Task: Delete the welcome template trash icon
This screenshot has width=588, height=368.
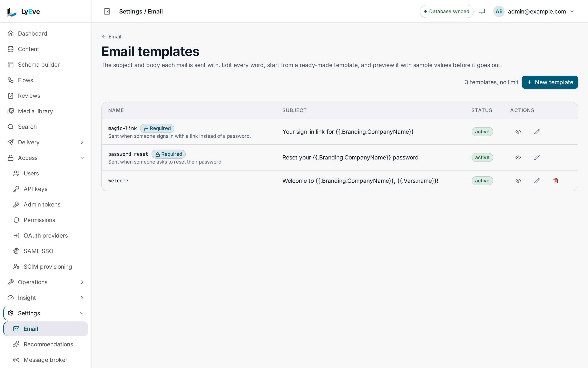Action: click(556, 181)
